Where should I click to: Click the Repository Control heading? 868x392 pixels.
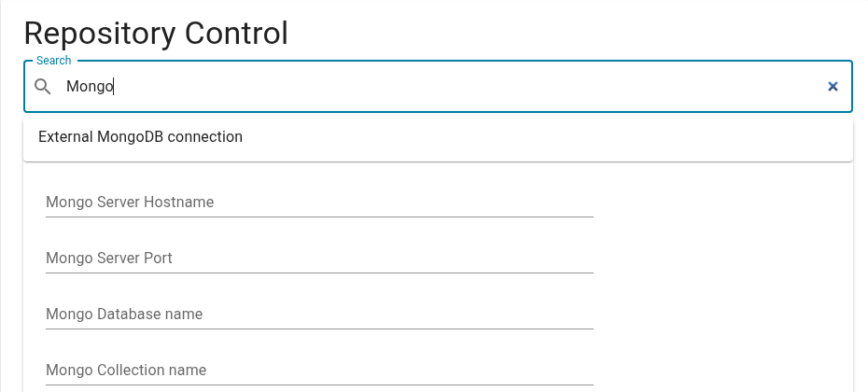click(x=156, y=34)
